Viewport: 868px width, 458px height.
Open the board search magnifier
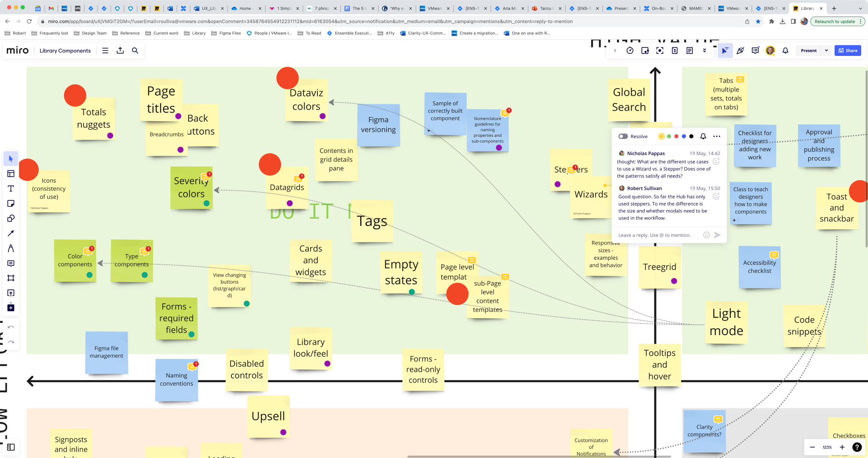tap(135, 50)
